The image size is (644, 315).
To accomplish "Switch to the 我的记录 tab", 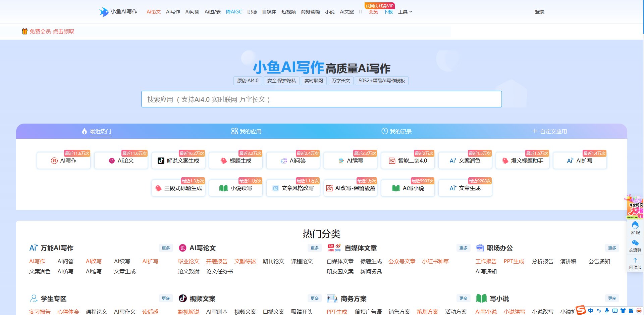I will (x=396, y=131).
